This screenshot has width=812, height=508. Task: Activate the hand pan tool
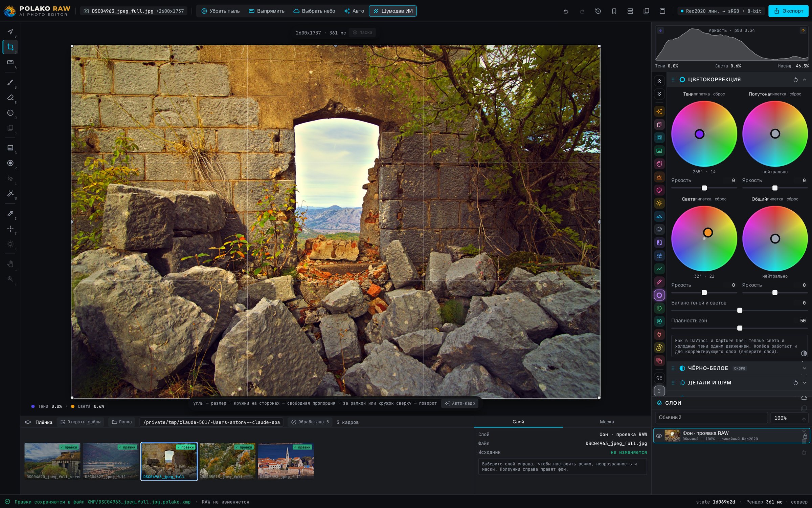[10, 264]
